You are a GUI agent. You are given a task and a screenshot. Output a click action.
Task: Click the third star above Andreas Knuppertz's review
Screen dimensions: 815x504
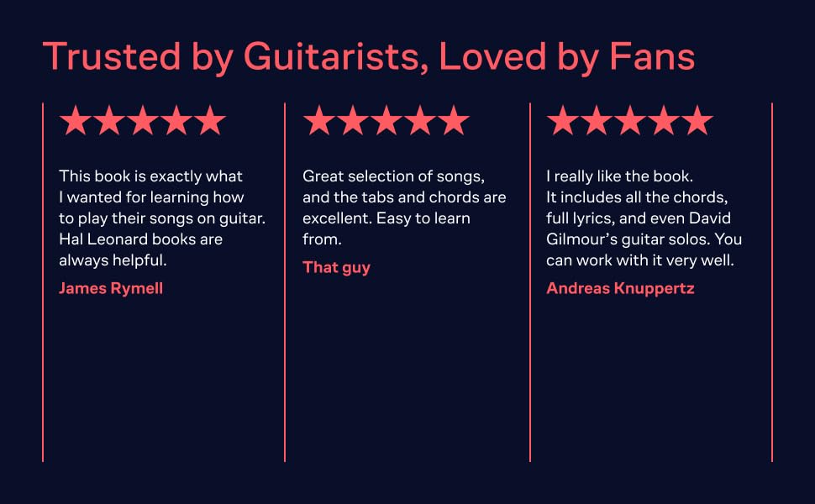coord(630,121)
